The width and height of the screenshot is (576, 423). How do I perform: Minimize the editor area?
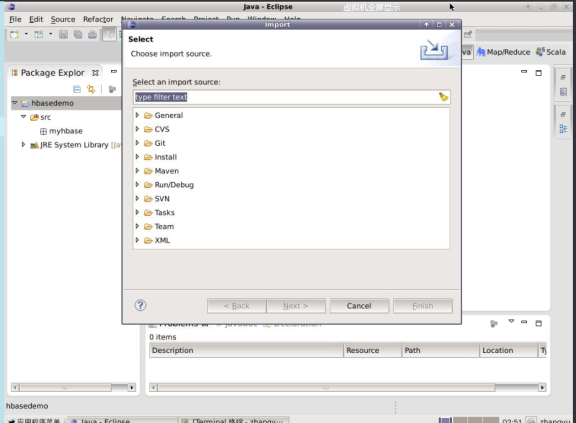[524, 71]
